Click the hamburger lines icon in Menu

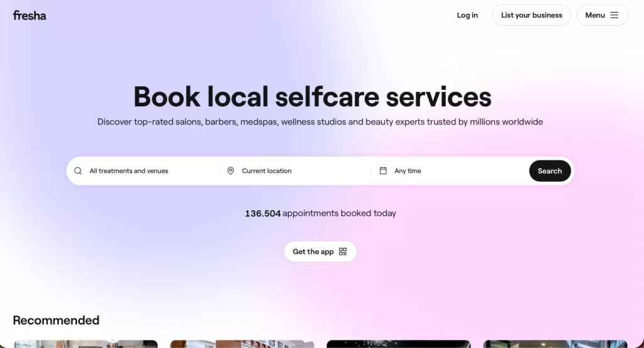[x=614, y=15]
